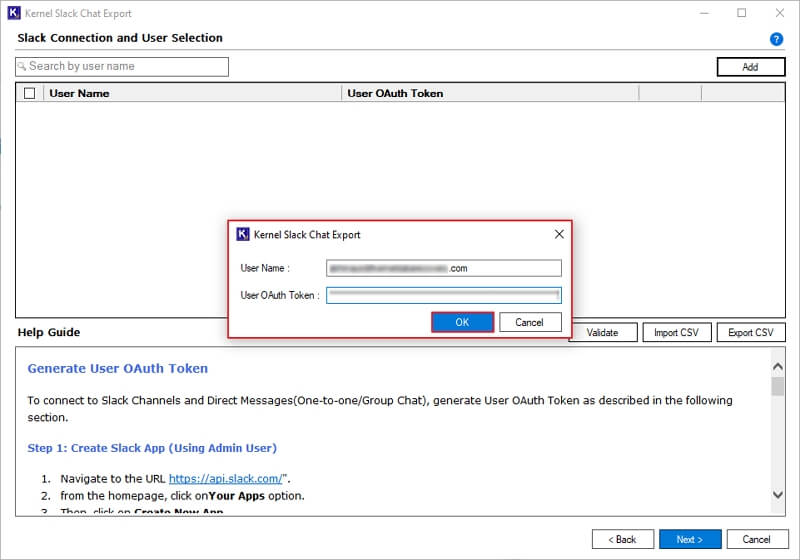Image resolution: width=800 pixels, height=560 pixels.
Task: Click the Step 1: Create Slack App heading
Action: pyautogui.click(x=152, y=448)
